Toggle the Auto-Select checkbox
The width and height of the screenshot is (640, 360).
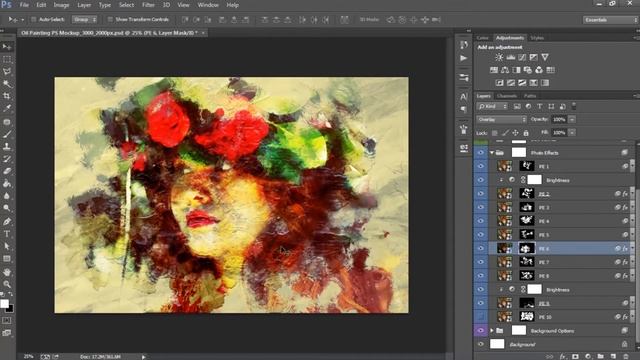(34, 19)
